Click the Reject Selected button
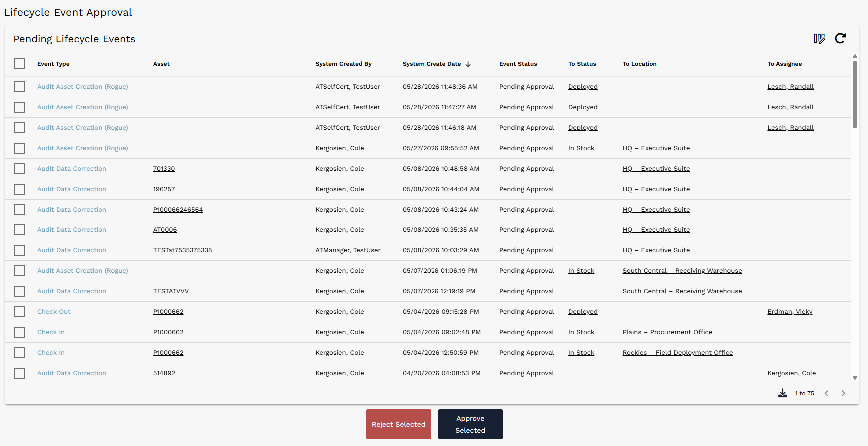 click(399, 424)
